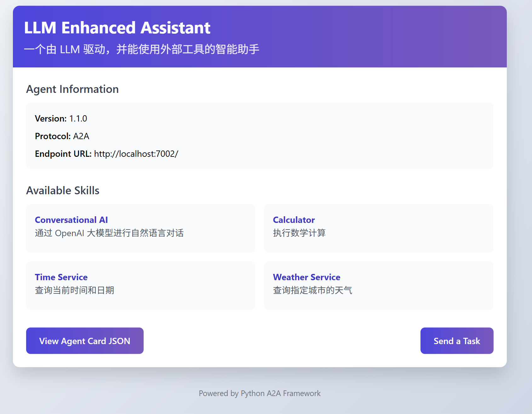
Task: Click the Powered by Python A2A Framework footer
Action: (260, 394)
